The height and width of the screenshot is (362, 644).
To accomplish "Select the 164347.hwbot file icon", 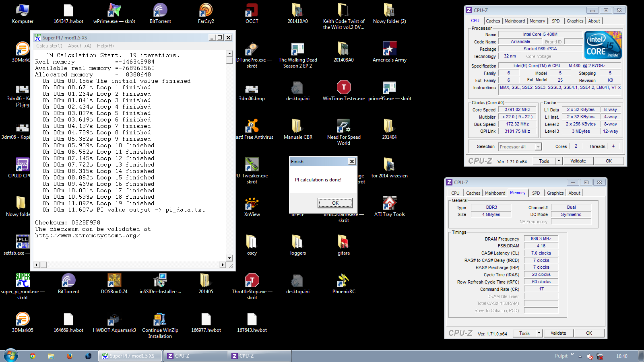I will point(68,10).
